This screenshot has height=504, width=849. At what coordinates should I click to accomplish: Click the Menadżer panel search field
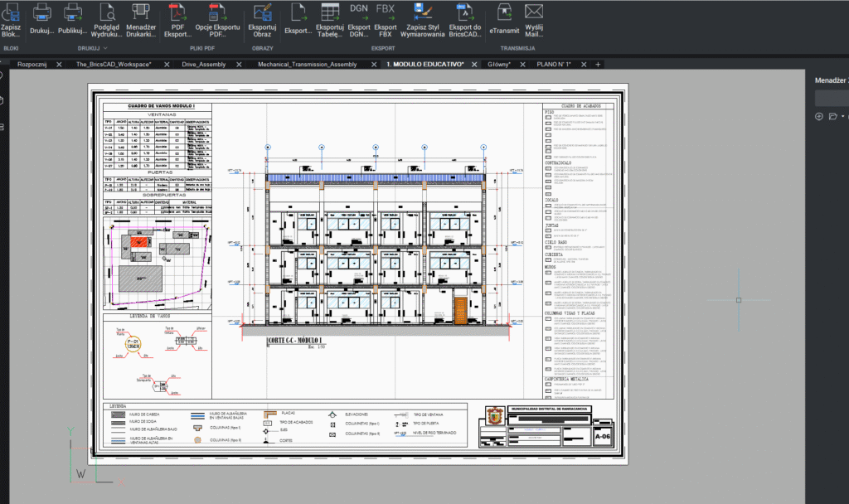(x=832, y=98)
